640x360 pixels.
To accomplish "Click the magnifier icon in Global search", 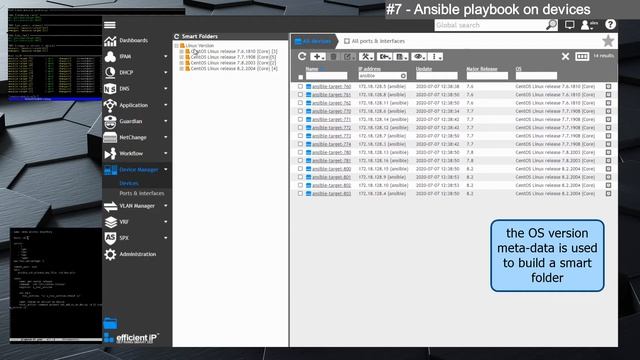I will point(551,25).
